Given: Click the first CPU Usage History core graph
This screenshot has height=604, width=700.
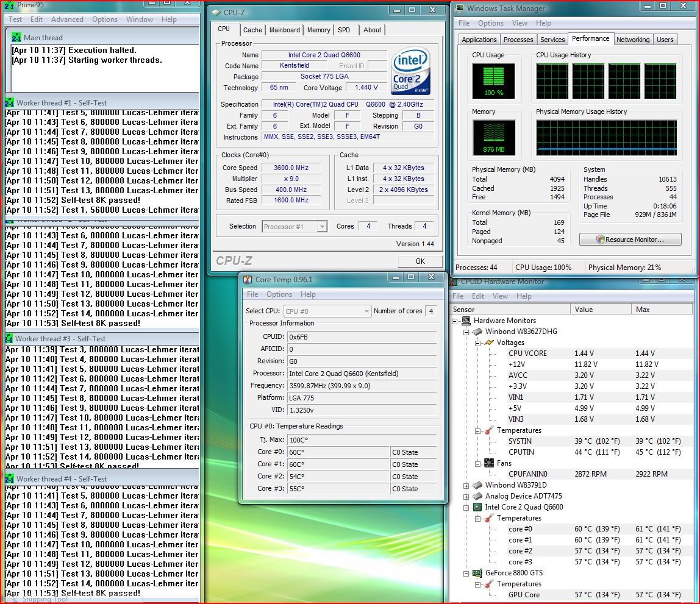Looking at the screenshot, I should pos(552,80).
